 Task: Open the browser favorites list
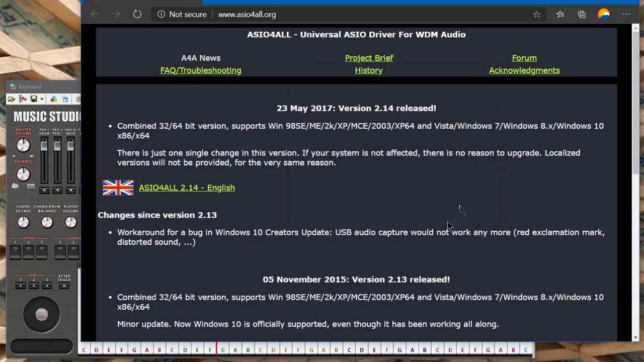pos(560,15)
